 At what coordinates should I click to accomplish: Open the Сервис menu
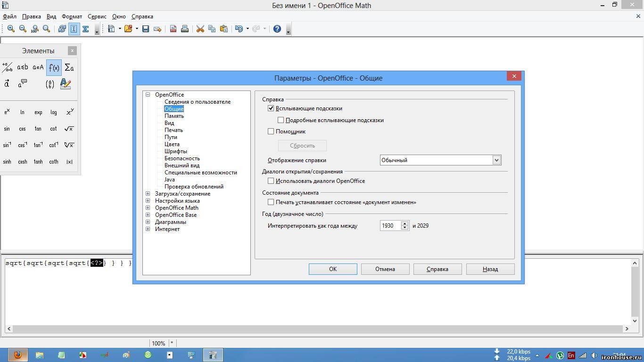pyautogui.click(x=97, y=16)
